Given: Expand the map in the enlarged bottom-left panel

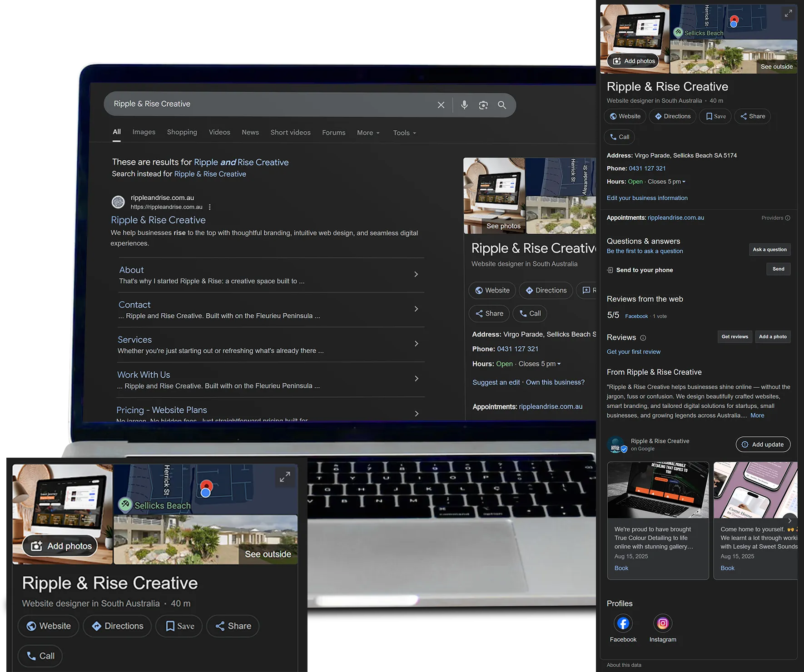Looking at the screenshot, I should point(285,477).
